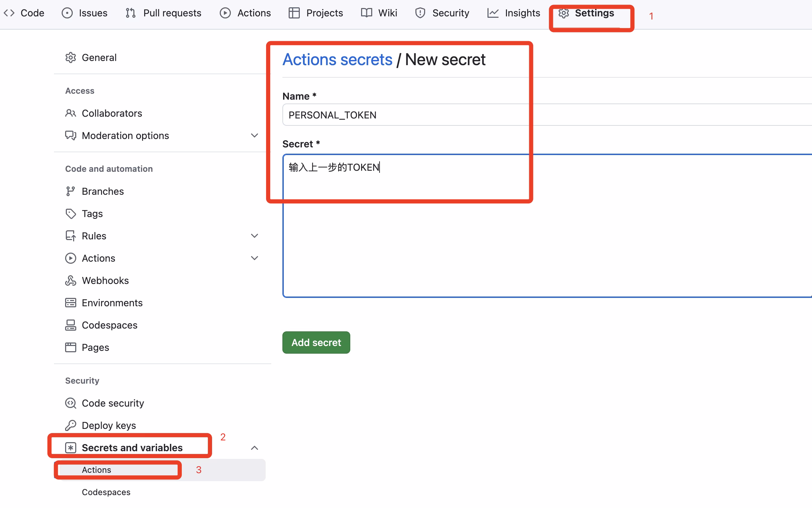Viewport: 812px width, 508px height.
Task: Switch to the Insights tab
Action: 514,13
